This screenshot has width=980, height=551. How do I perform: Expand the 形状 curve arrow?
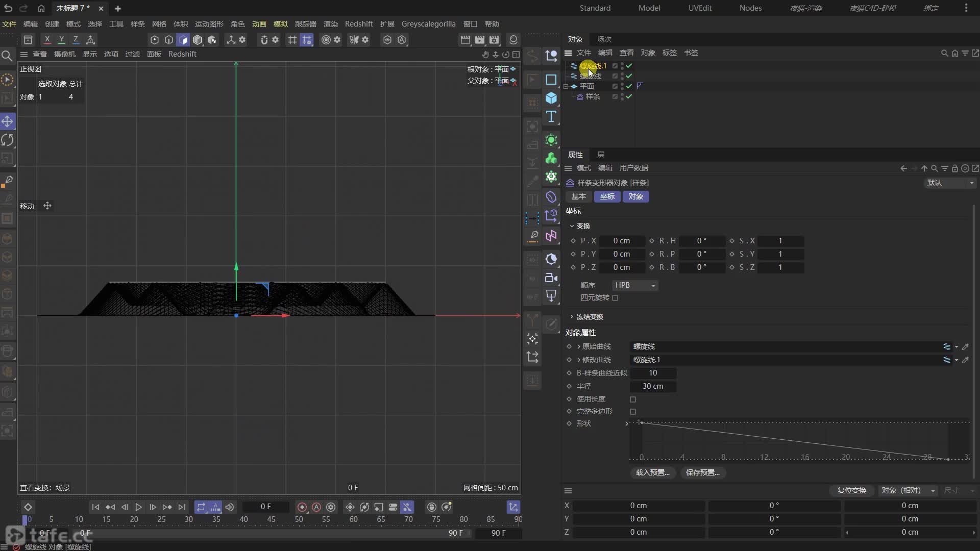coord(627,423)
